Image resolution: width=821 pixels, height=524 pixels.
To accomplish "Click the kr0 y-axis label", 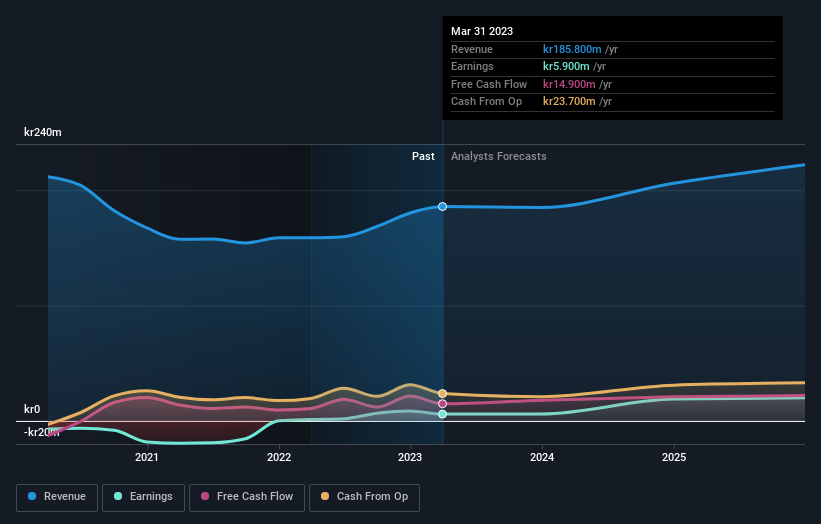I will (x=32, y=409).
